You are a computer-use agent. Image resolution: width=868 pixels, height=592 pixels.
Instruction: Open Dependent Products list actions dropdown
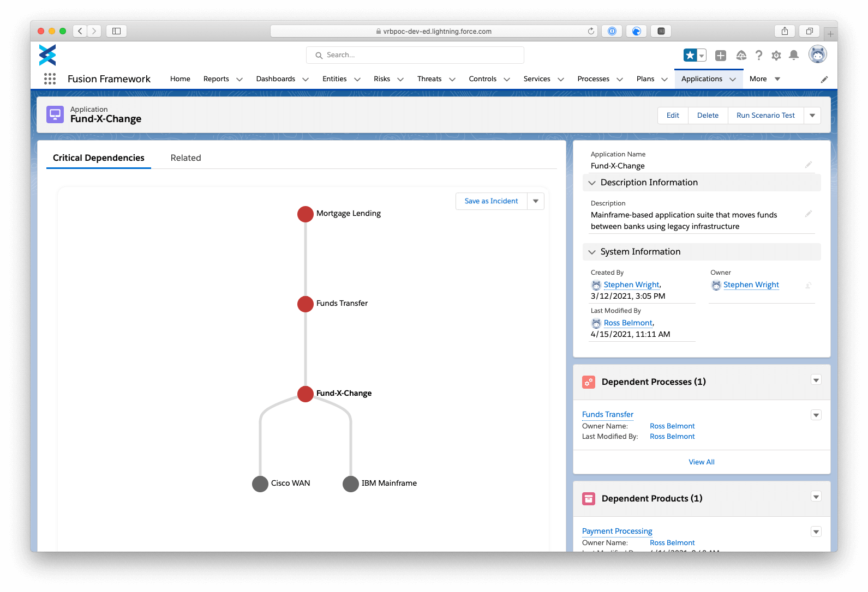tap(816, 497)
